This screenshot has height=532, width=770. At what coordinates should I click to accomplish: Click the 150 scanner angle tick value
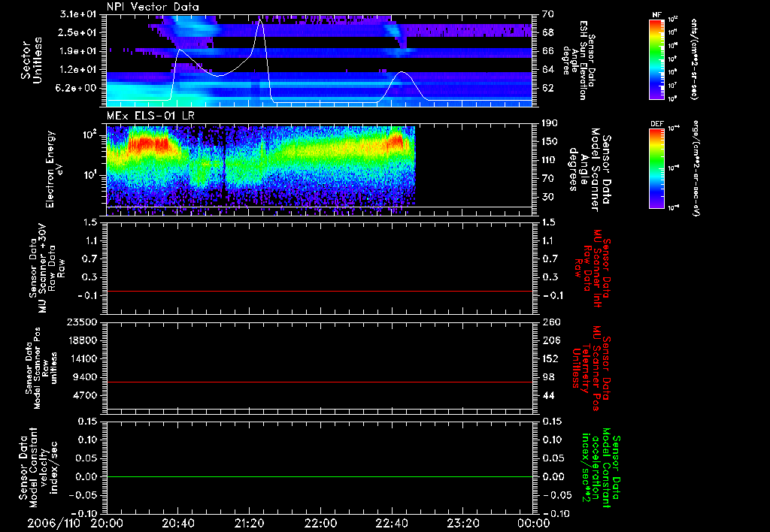point(550,141)
